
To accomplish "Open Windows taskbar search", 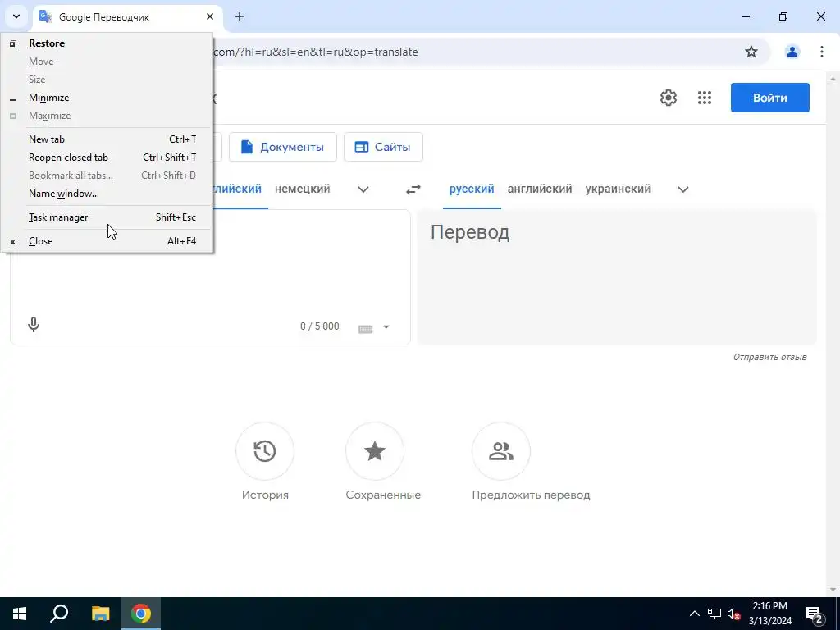I will [x=59, y=614].
